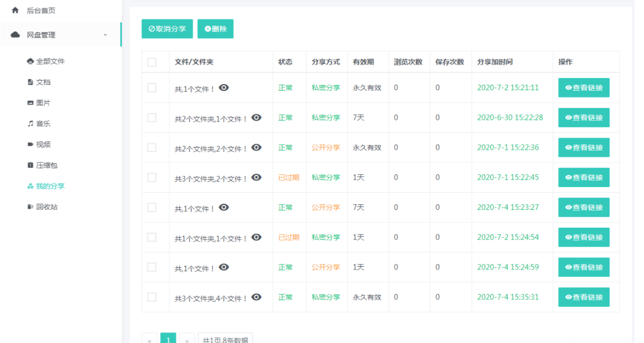Click the 分享加时间 column header
This screenshot has width=644, height=343.
coord(495,62)
